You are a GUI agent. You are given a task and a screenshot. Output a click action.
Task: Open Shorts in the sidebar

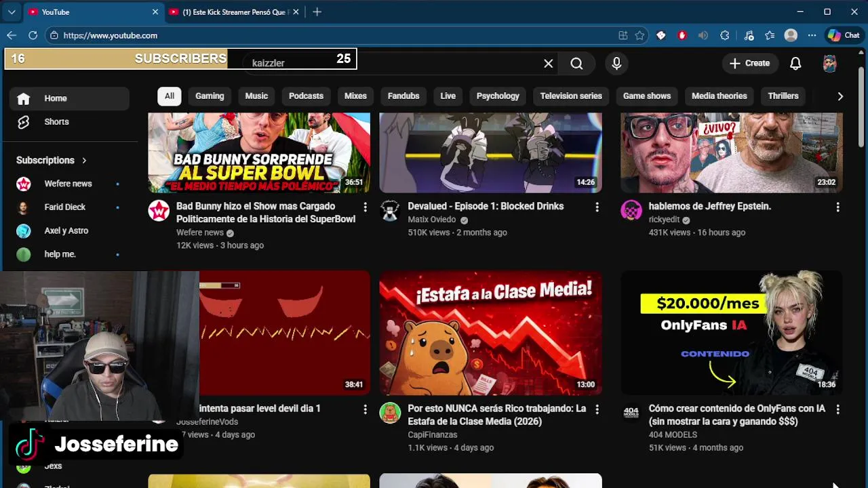(69, 122)
